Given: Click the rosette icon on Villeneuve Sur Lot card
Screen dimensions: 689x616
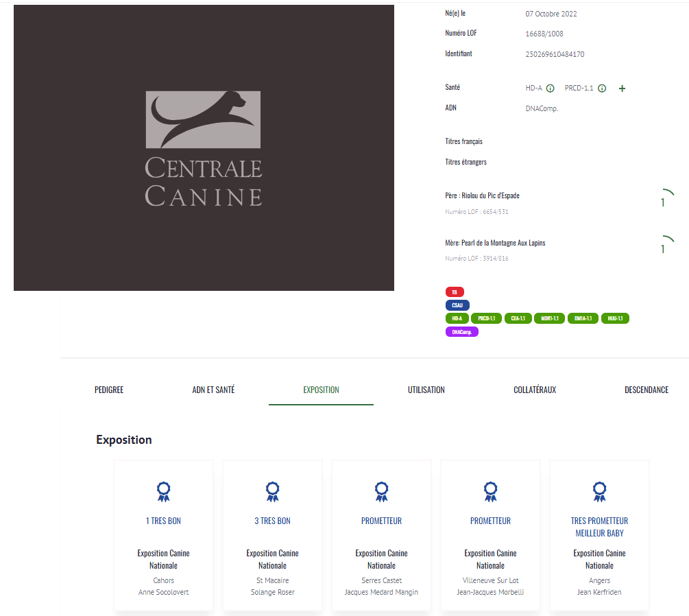Looking at the screenshot, I should tap(490, 491).
